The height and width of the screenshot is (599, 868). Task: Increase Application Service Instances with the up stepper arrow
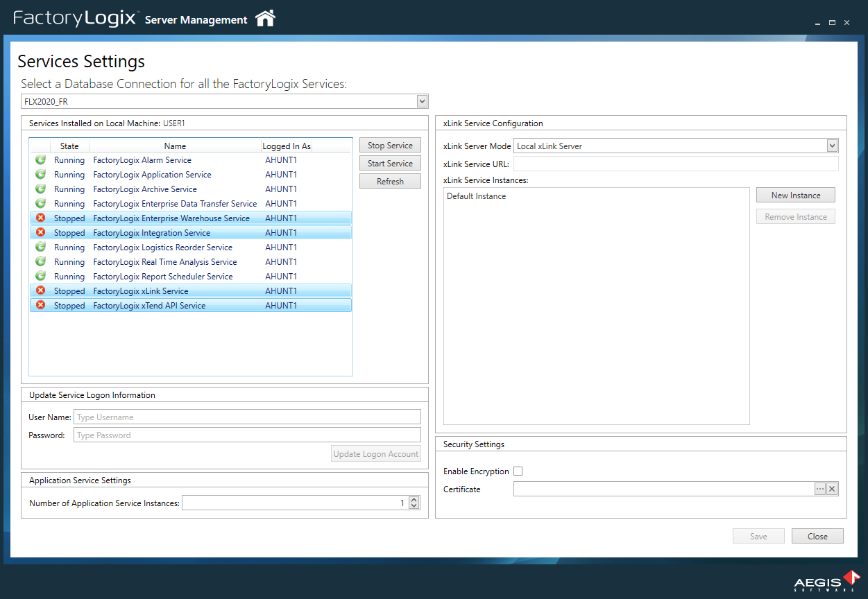coord(414,498)
